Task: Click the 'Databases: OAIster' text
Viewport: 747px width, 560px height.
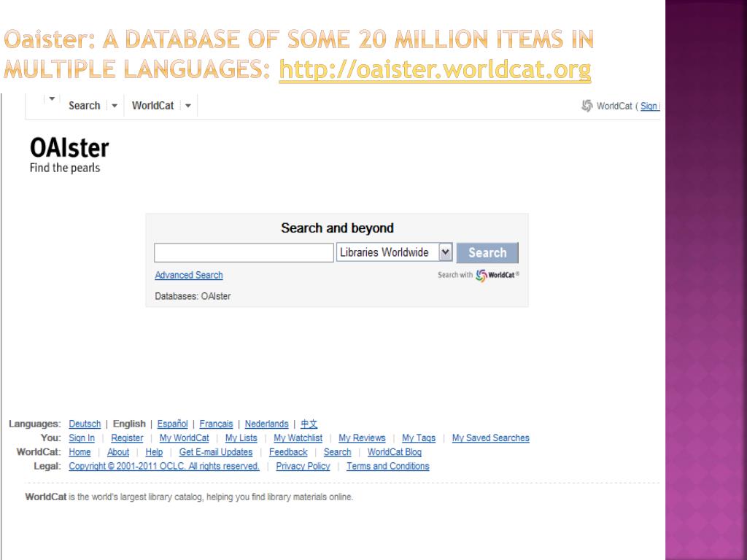Action: coord(193,296)
